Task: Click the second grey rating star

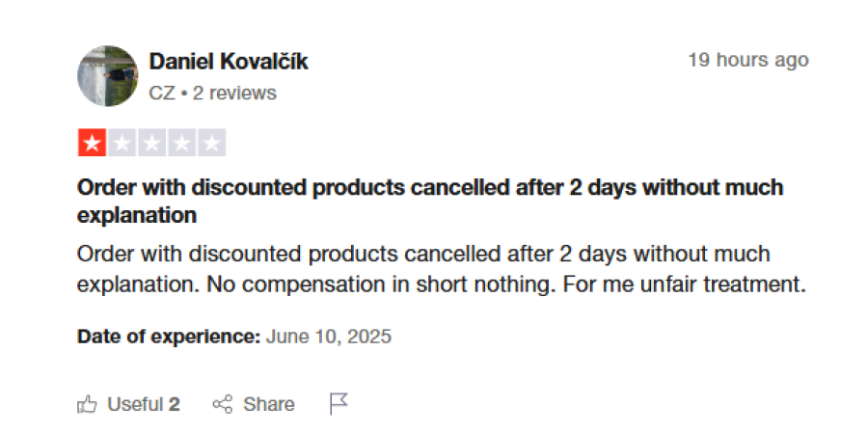Action: (122, 144)
